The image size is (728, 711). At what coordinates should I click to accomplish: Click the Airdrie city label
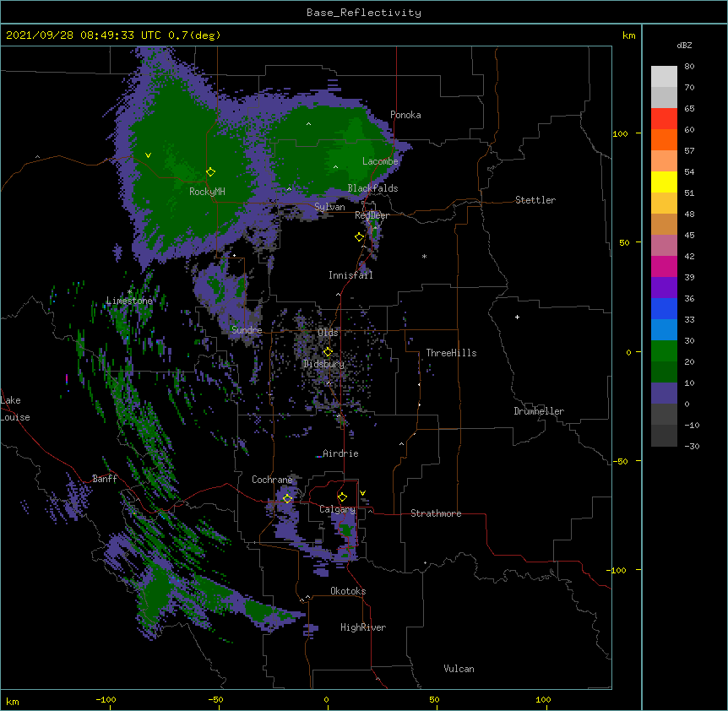point(340,453)
